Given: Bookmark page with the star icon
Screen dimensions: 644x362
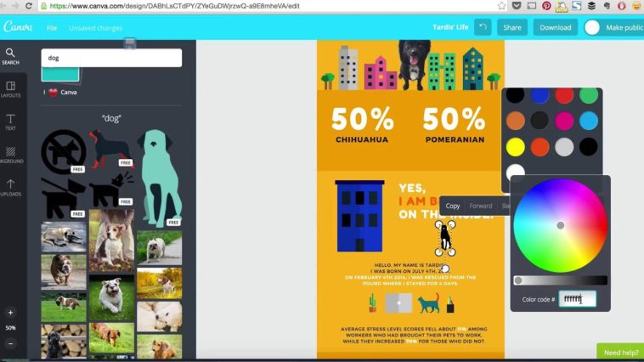Looking at the screenshot, I should click(502, 6).
